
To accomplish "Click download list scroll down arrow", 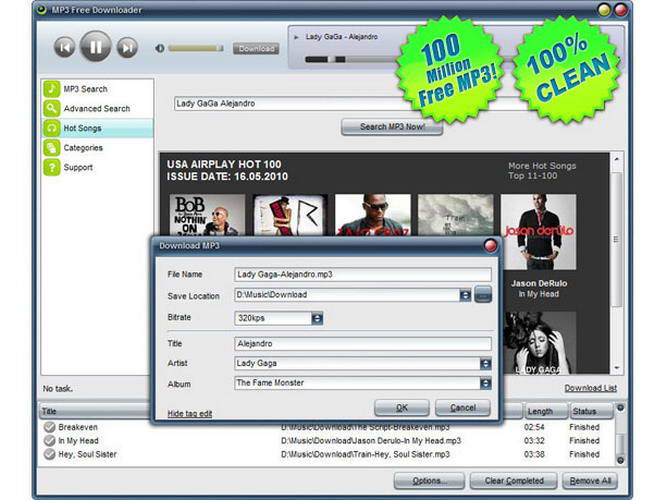I will [x=620, y=460].
